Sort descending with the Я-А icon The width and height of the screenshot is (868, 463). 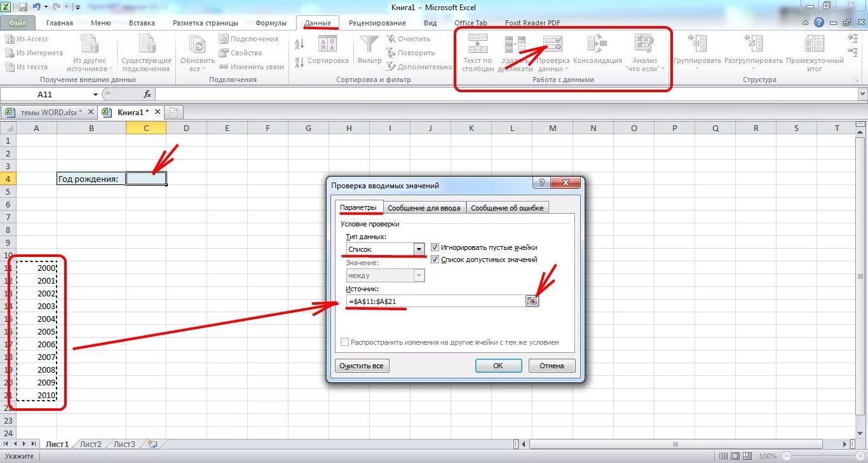point(299,63)
